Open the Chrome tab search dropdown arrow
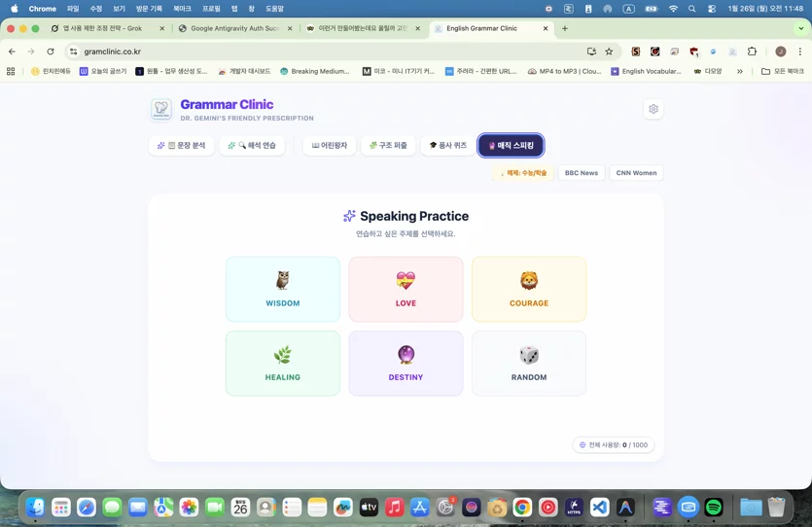 coord(800,28)
